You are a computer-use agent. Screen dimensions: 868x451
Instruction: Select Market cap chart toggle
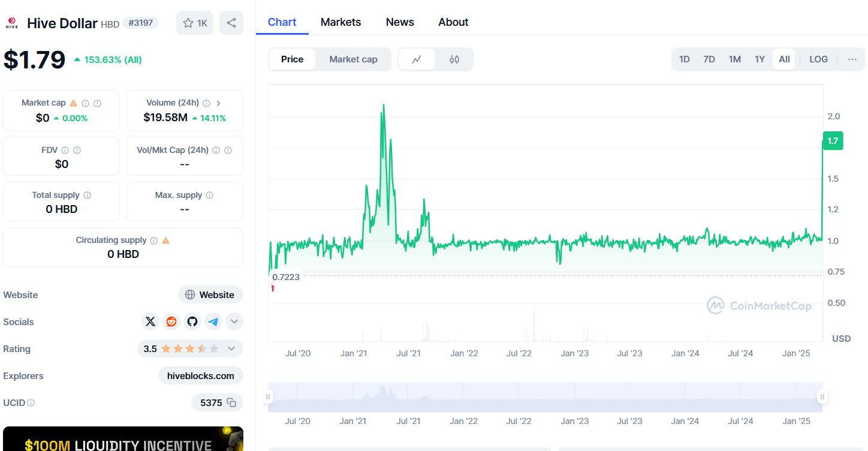[x=354, y=59]
